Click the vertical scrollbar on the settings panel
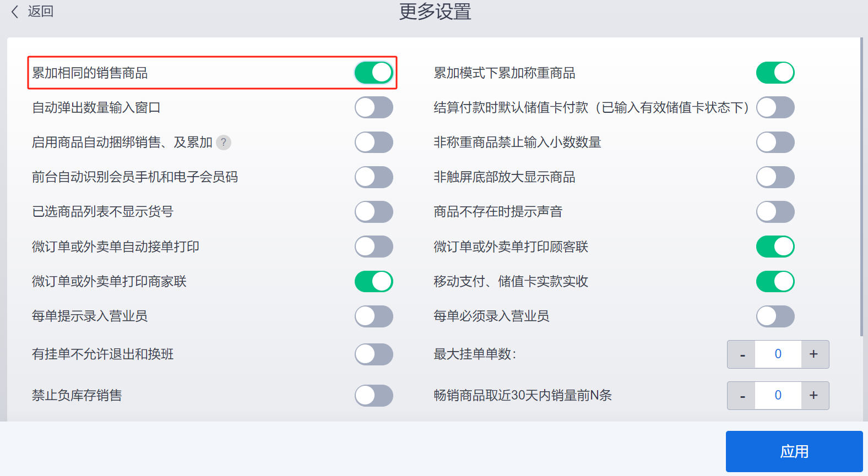The width and height of the screenshot is (868, 476). [x=861, y=187]
